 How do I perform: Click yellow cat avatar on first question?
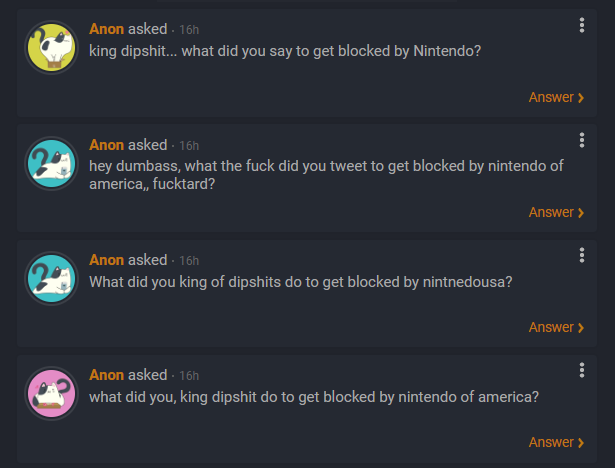coord(51,47)
